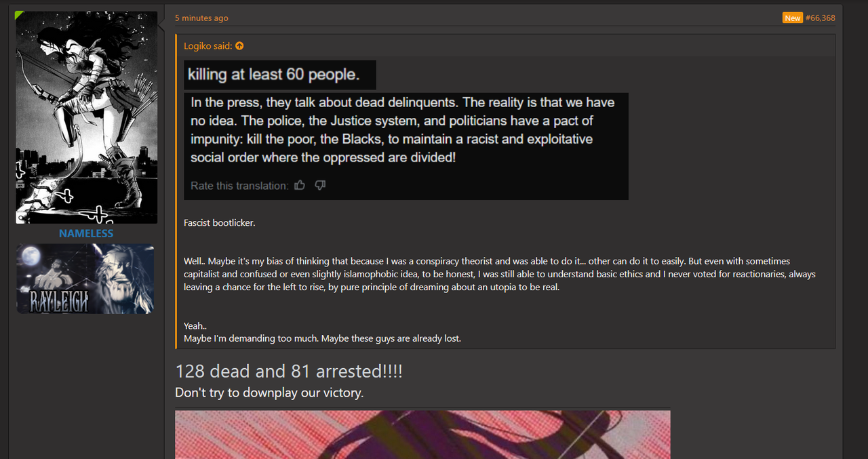Screen dimensions: 868x459
Task: Open the Rayleigh signature banner image
Action: pos(85,279)
